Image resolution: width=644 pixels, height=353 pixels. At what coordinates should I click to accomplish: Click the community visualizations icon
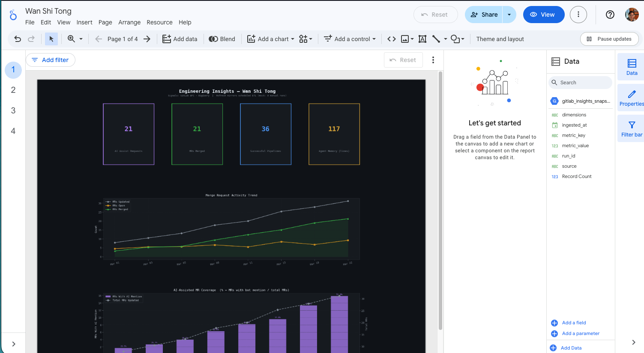pyautogui.click(x=303, y=39)
